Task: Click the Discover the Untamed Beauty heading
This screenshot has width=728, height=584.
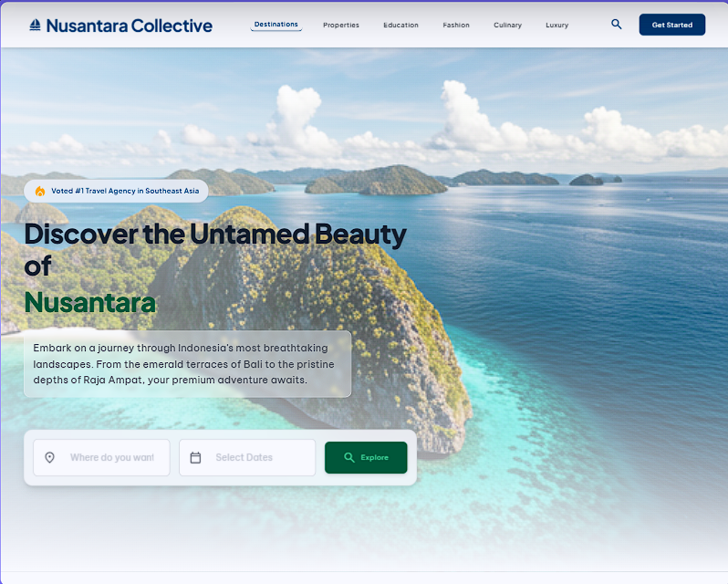Action: click(215, 251)
